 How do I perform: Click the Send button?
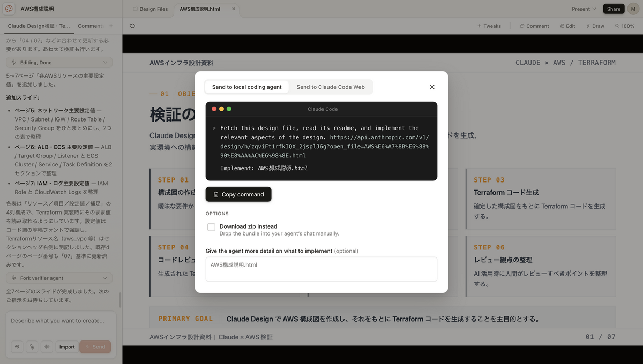pos(95,347)
